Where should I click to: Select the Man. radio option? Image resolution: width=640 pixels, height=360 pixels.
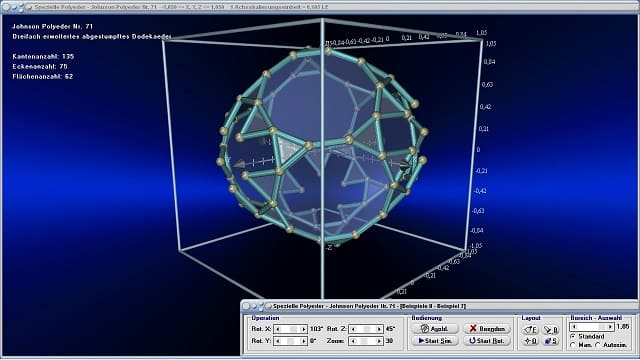[581, 345]
